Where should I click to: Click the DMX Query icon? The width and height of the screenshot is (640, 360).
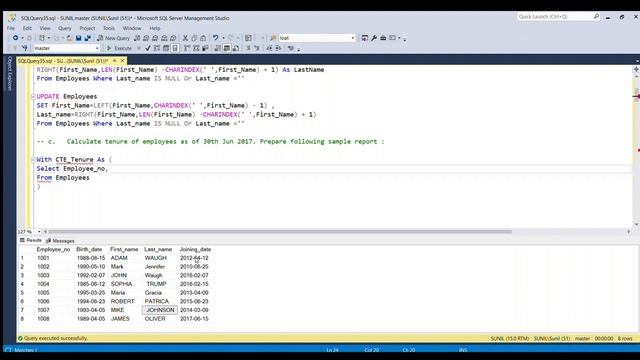click(155, 38)
